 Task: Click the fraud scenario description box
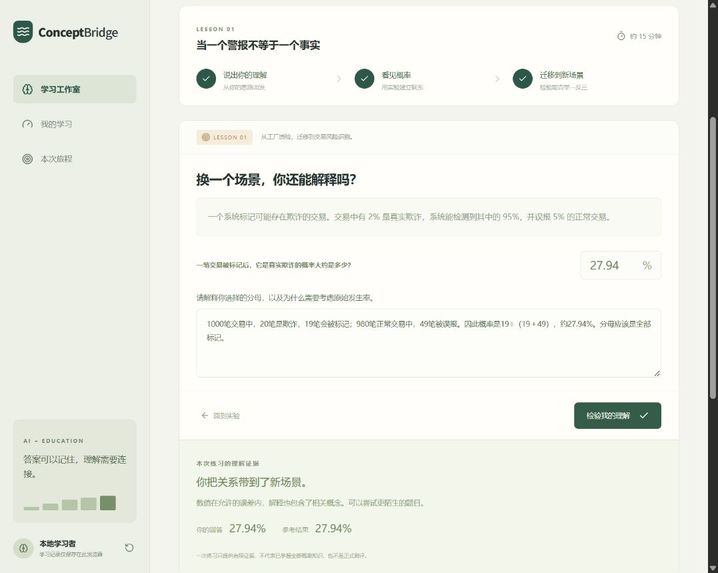[x=429, y=217]
